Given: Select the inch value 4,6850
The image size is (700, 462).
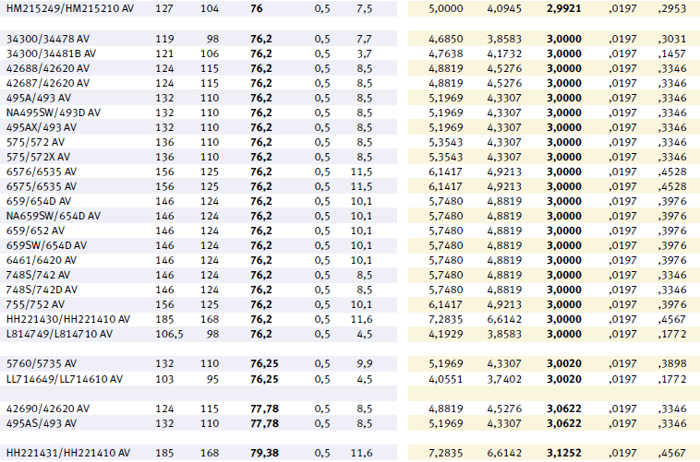Looking at the screenshot, I should pos(446,39).
